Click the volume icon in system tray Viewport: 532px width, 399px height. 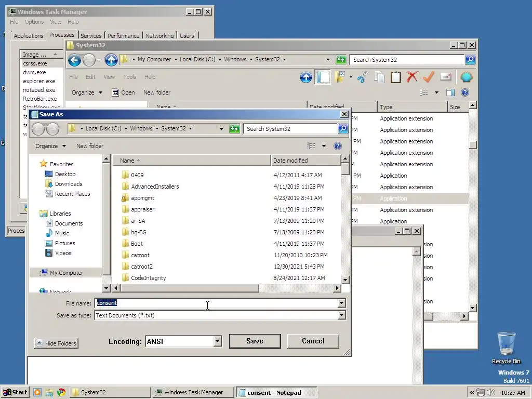pyautogui.click(x=490, y=393)
